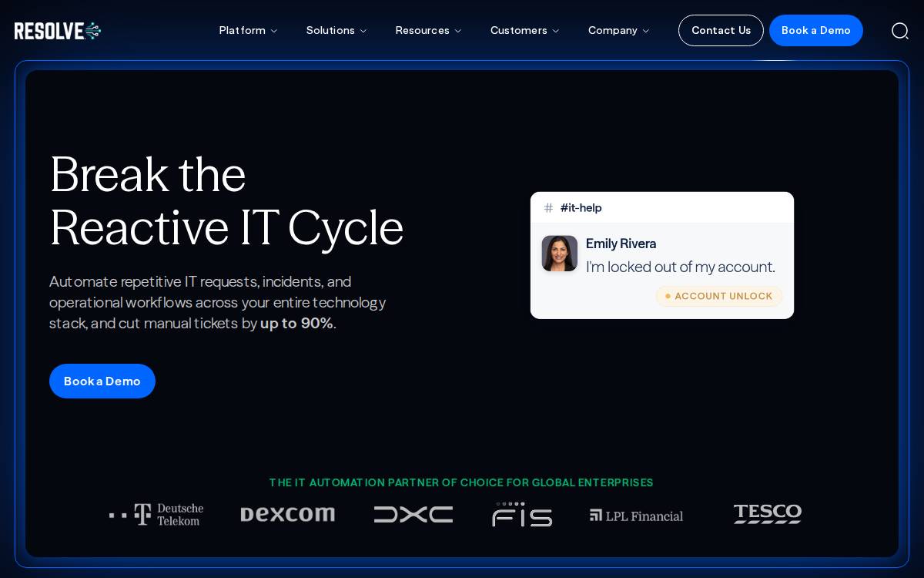924x578 pixels.
Task: Click the ACCOUNT UNLOCK tag
Action: tap(719, 296)
